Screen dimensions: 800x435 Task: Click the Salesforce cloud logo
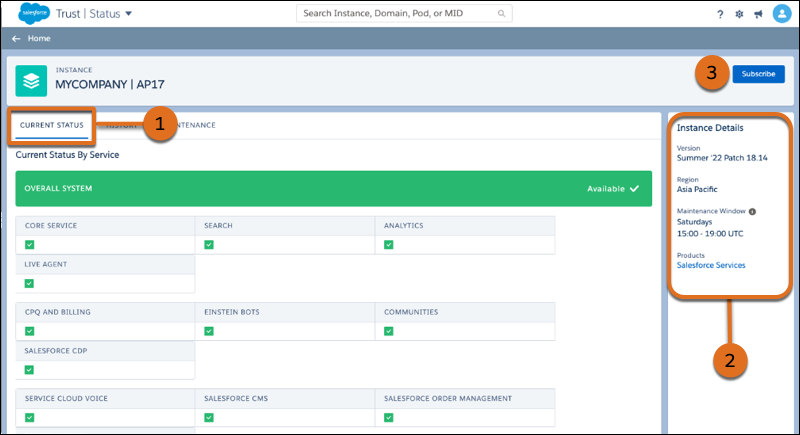(x=30, y=13)
